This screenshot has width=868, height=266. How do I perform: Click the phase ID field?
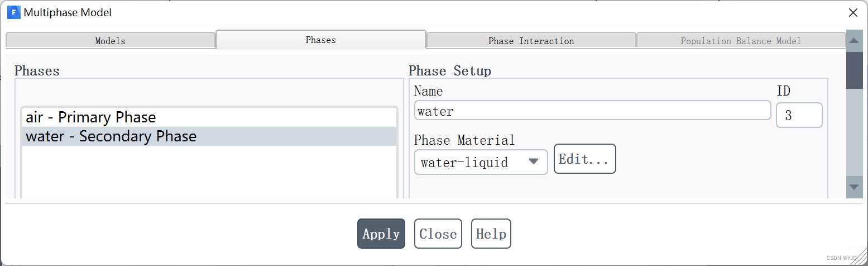[799, 115]
